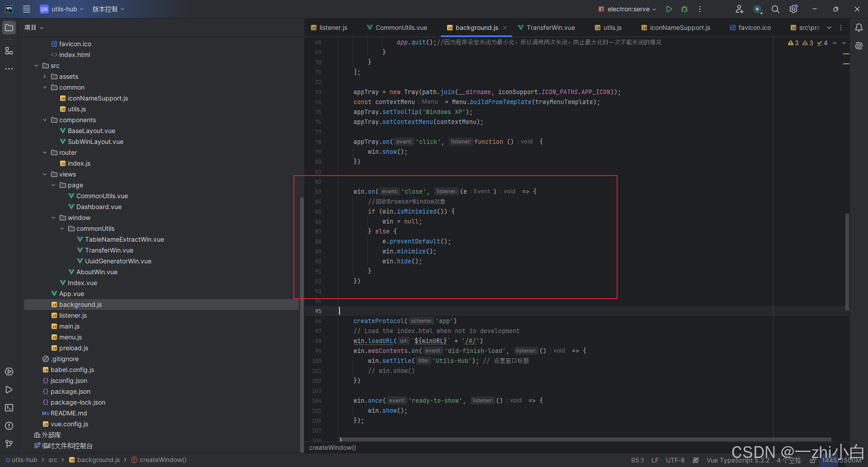Collapse the src folder
This screenshot has height=467, width=868.
click(x=36, y=66)
